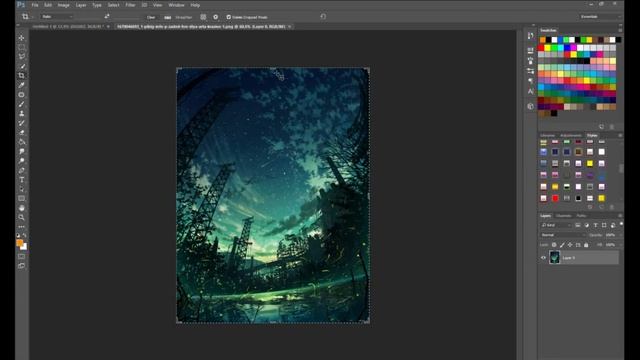The height and width of the screenshot is (360, 640).
Task: Open crop overlay grid options icon
Action: (x=203, y=17)
